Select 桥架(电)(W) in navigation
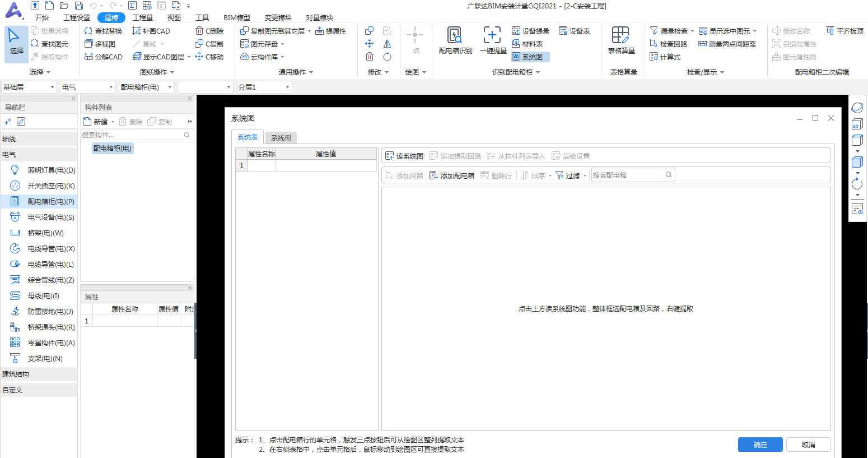 39,233
